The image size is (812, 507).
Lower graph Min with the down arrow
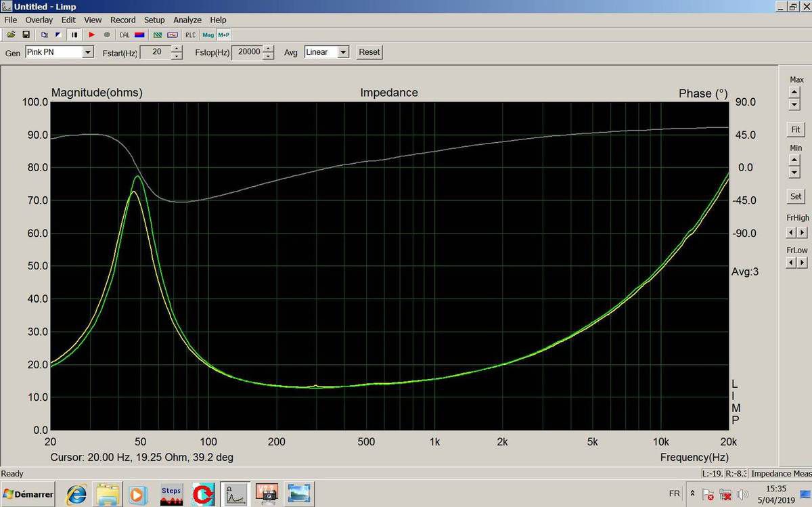click(x=794, y=172)
